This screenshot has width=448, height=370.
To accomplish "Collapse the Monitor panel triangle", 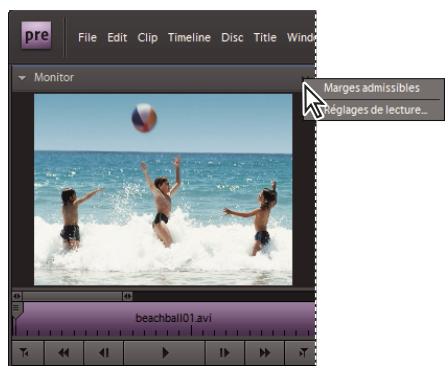I will (22, 78).
